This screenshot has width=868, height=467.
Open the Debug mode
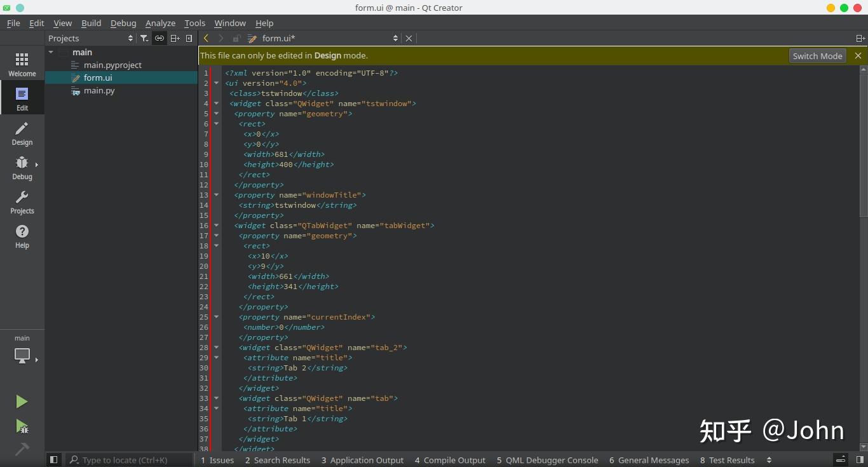(x=22, y=168)
